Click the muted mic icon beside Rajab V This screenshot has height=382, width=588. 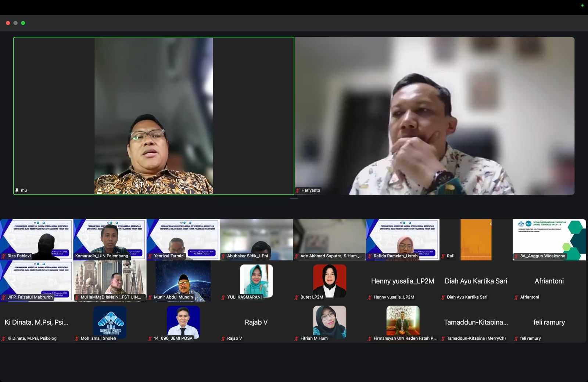(223, 338)
